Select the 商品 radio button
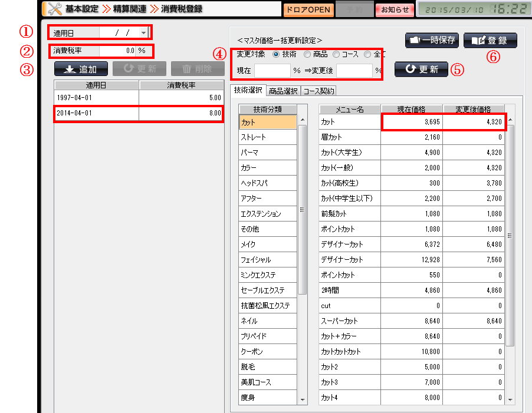 (307, 54)
